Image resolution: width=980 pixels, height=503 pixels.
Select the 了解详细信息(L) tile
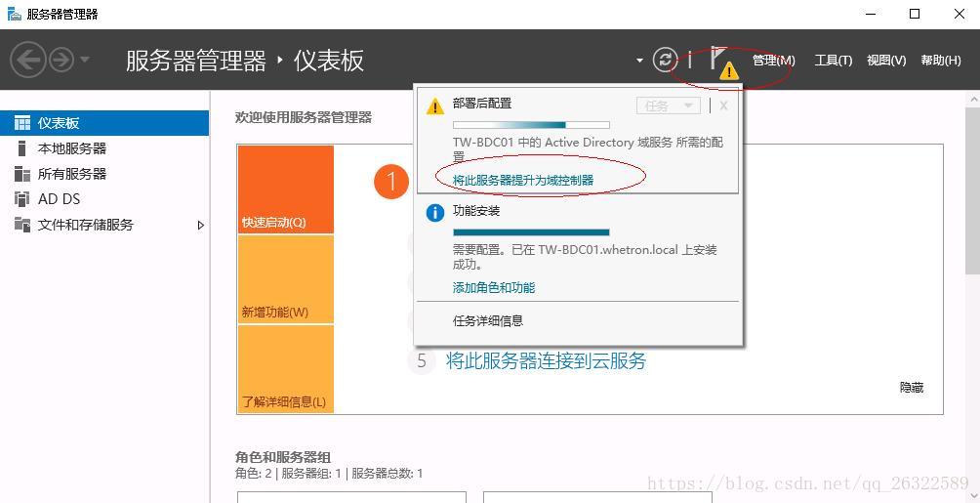(x=286, y=368)
